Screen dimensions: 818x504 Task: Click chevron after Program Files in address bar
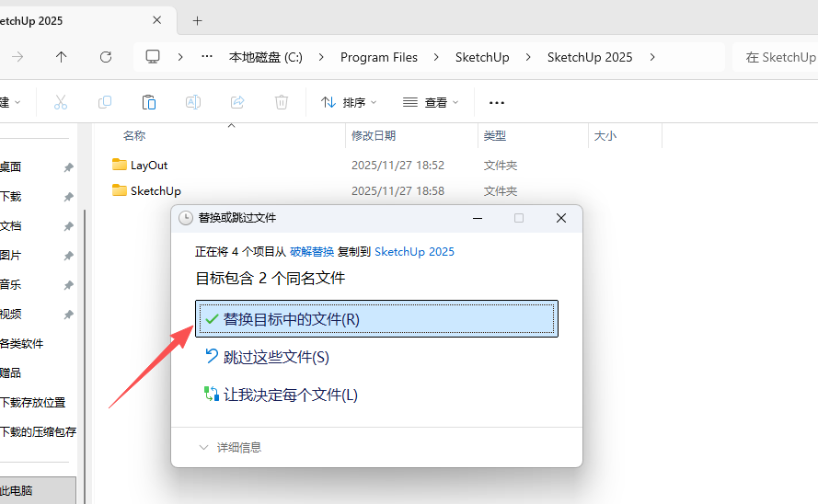pyautogui.click(x=436, y=57)
